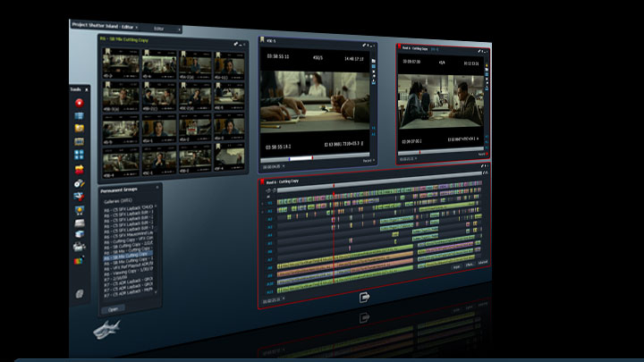Viewport: 644px width, 362px height.
Task: Open record viewer timecode dropdown arrow
Action: [x=416, y=158]
